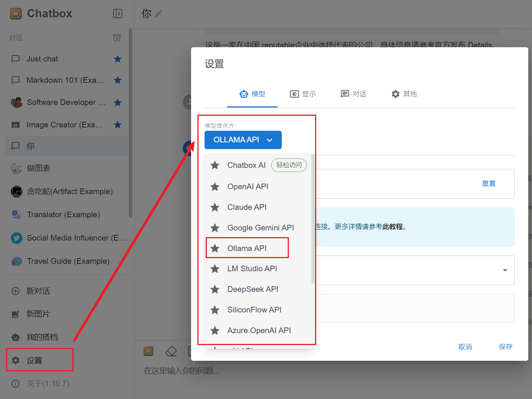Open the 做图表 conversation

coord(66,168)
